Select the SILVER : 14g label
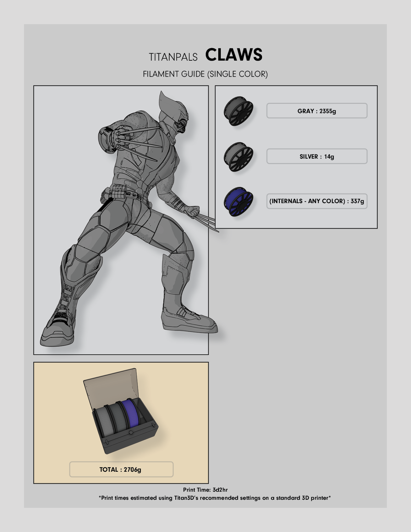Screen dimensions: 411x532 (x=317, y=157)
